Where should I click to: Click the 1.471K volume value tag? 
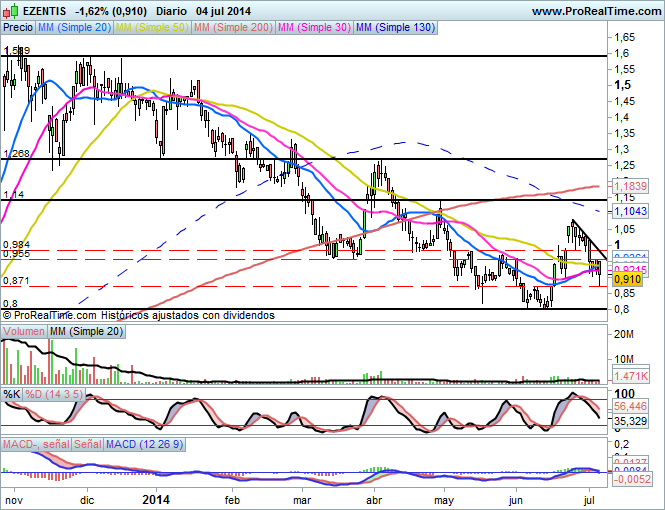pyautogui.click(x=632, y=373)
